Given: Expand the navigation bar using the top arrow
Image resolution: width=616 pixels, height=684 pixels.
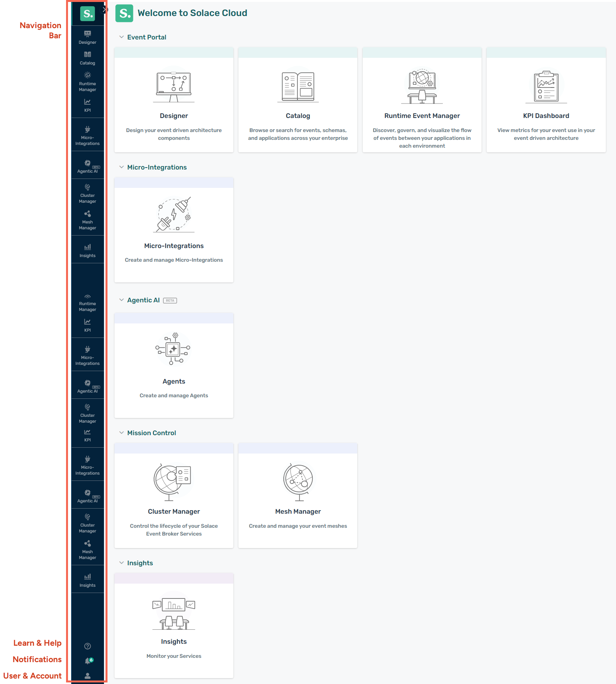Looking at the screenshot, I should (x=104, y=9).
